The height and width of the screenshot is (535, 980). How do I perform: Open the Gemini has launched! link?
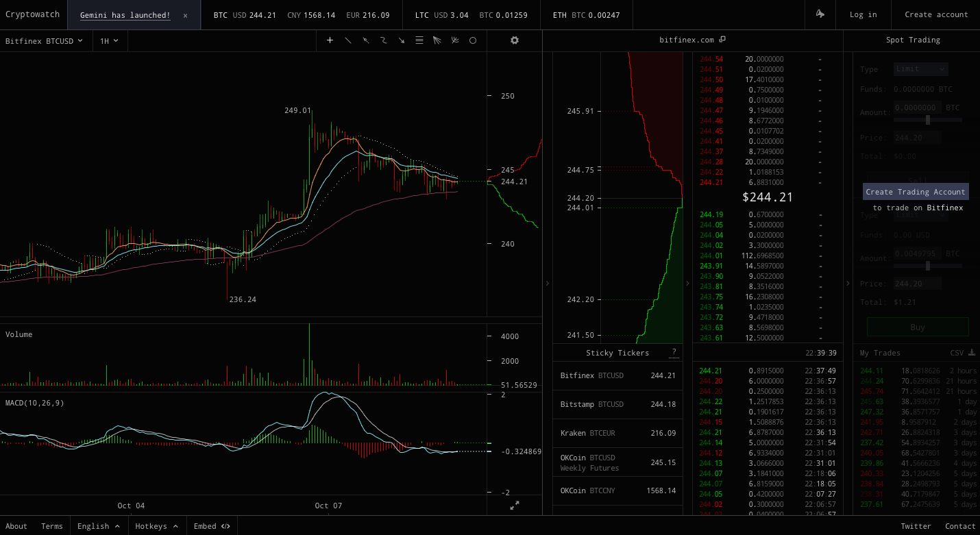click(x=125, y=15)
